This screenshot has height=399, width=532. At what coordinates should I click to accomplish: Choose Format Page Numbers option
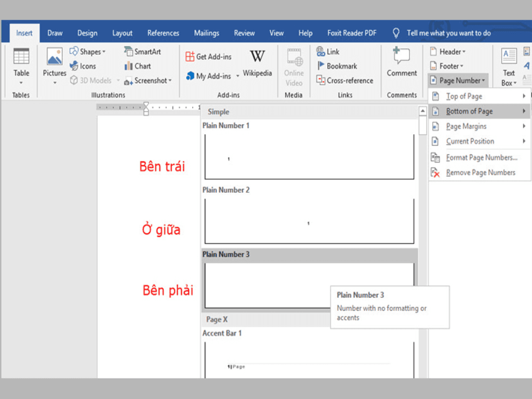481,157
